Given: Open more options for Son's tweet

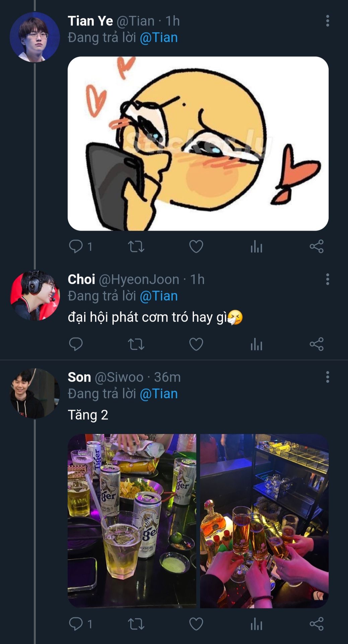Looking at the screenshot, I should coord(328,377).
